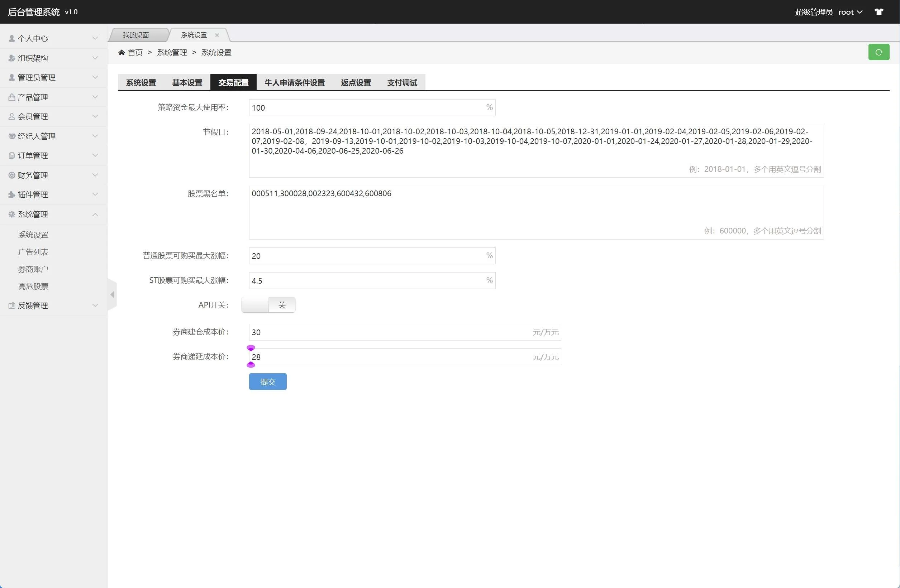The image size is (900, 588).
Task: Click the t-shirt skin theme icon
Action: tap(878, 12)
